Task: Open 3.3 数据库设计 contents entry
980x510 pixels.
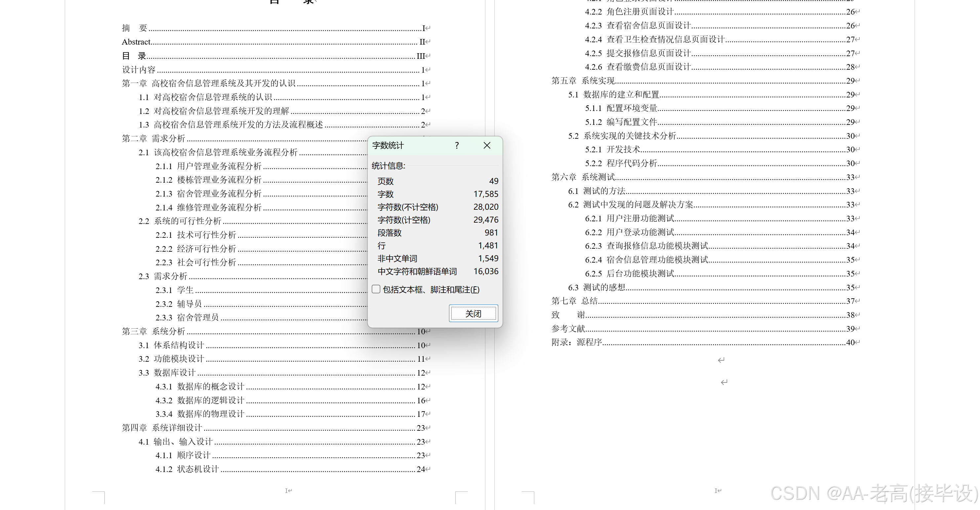Action: (167, 373)
